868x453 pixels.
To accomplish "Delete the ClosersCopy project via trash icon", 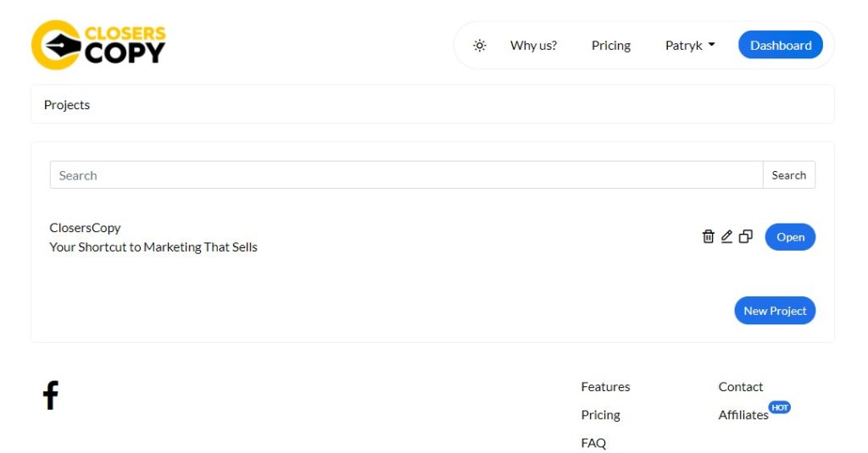I will click(x=708, y=237).
